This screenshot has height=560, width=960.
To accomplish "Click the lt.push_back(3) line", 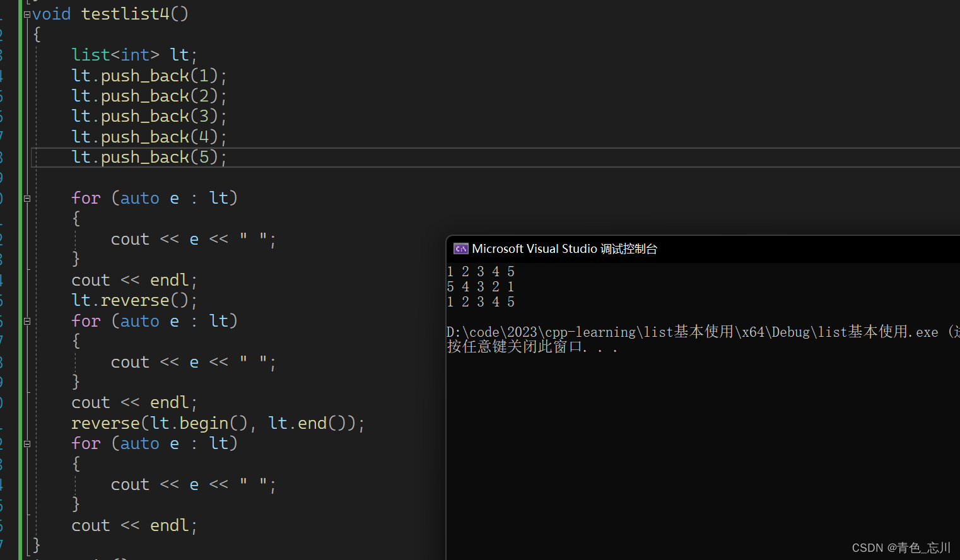I will (149, 116).
